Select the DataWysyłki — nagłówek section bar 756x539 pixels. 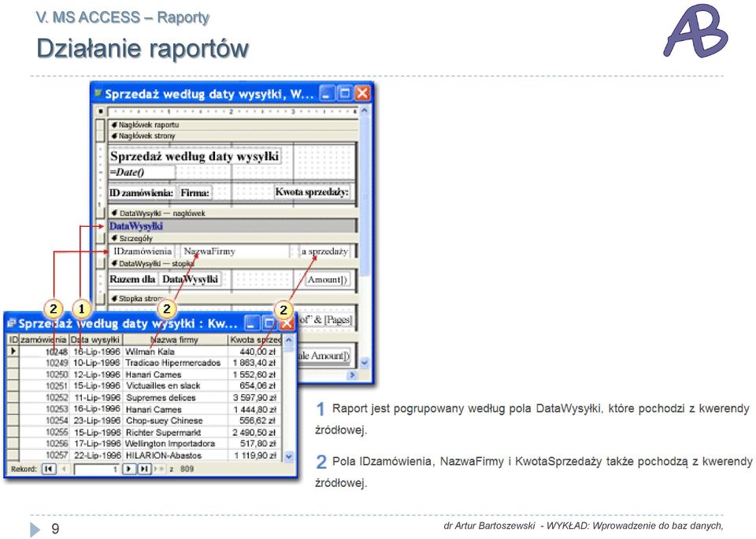233,213
